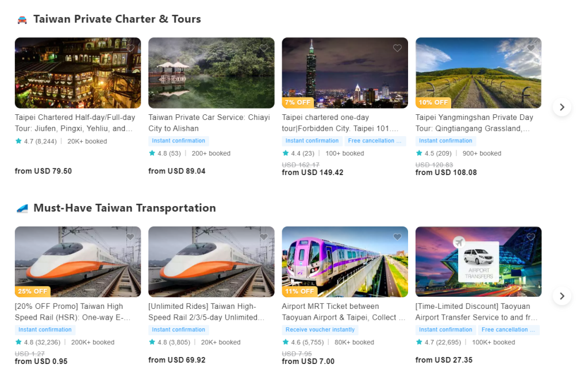
Task: Click heart on Taoyuan Airport Transfer card
Action: pos(531,237)
